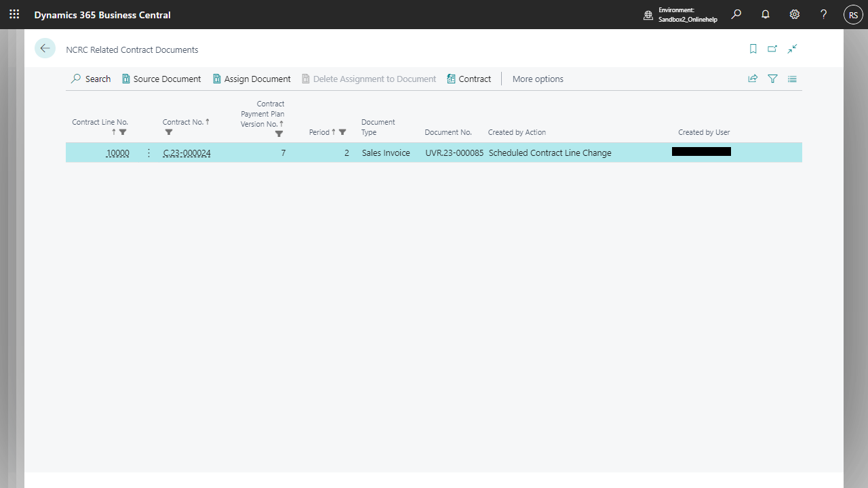Switch the list view layout
Screen dimensions: 868x488
tap(792, 79)
